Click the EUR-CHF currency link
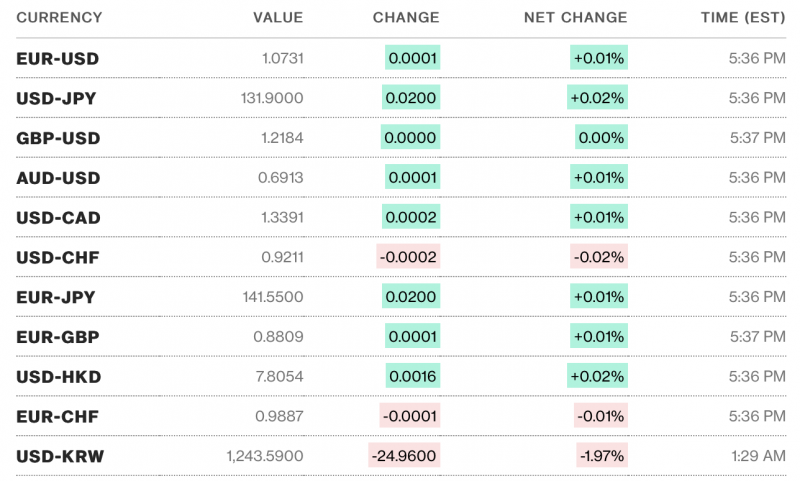Image resolution: width=800 pixels, height=481 pixels. coord(57,416)
